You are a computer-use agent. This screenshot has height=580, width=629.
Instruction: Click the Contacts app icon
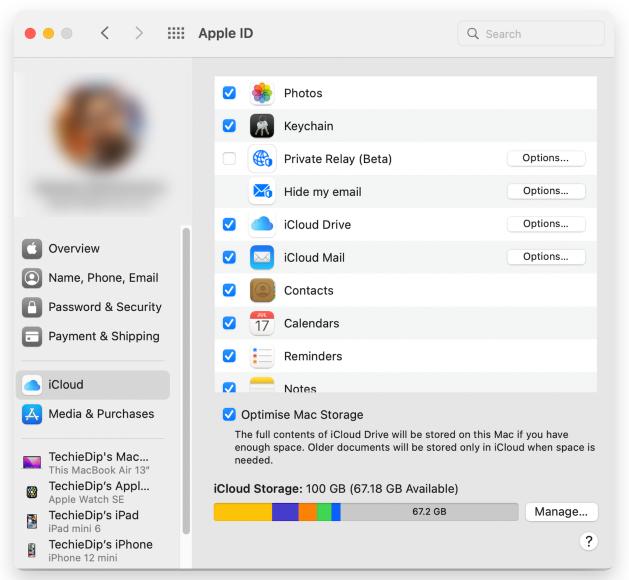[262, 290]
